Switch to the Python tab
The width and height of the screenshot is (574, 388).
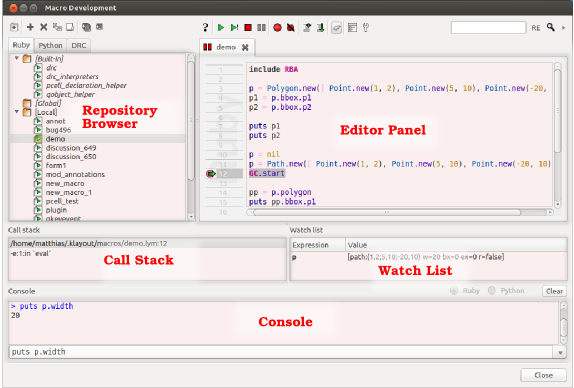tap(51, 45)
